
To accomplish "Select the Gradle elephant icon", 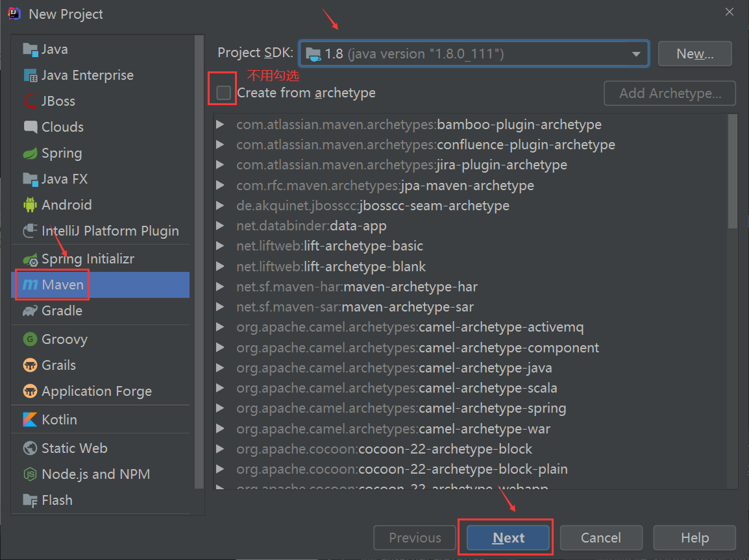I will click(30, 311).
